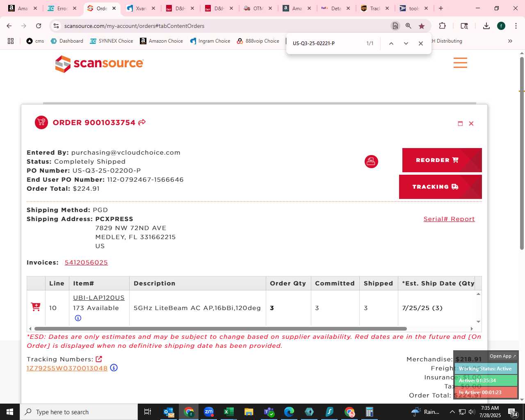
Task: Close the order detail panel
Action: click(x=471, y=123)
